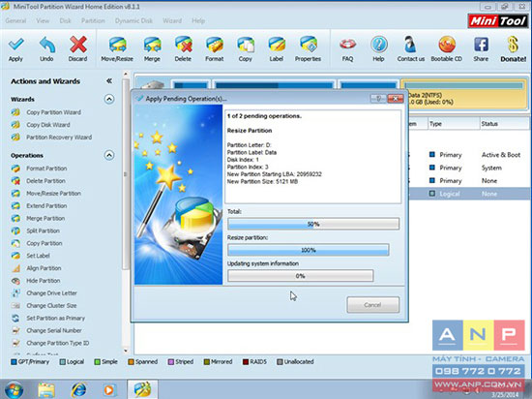This screenshot has width=532, height=399.
Task: Open Windows Media Player from taskbar
Action: (109, 390)
